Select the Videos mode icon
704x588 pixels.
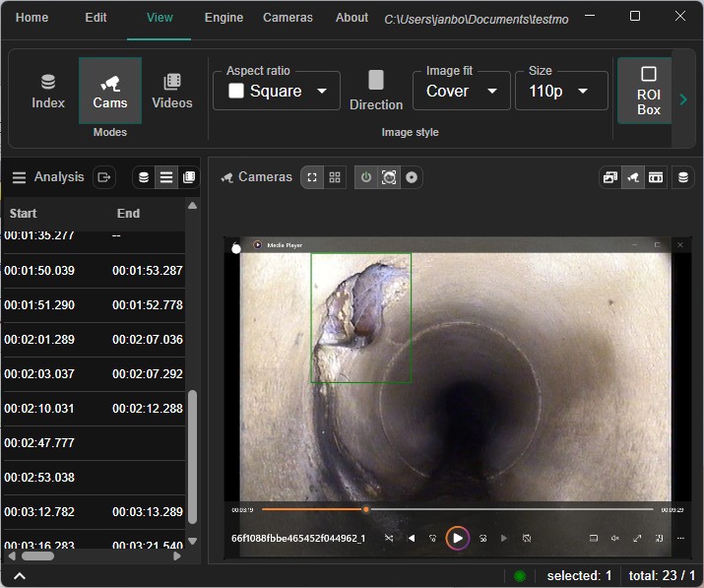pyautogui.click(x=171, y=91)
